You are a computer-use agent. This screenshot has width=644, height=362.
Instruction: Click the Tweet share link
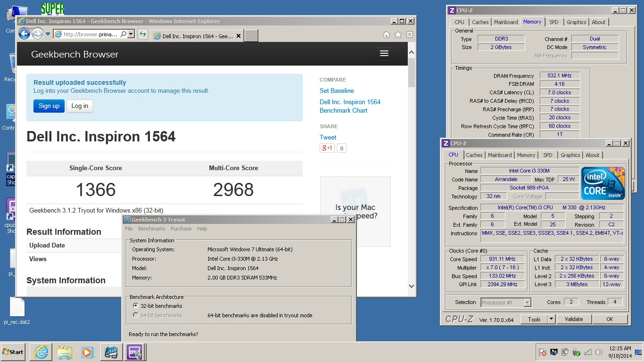point(328,137)
